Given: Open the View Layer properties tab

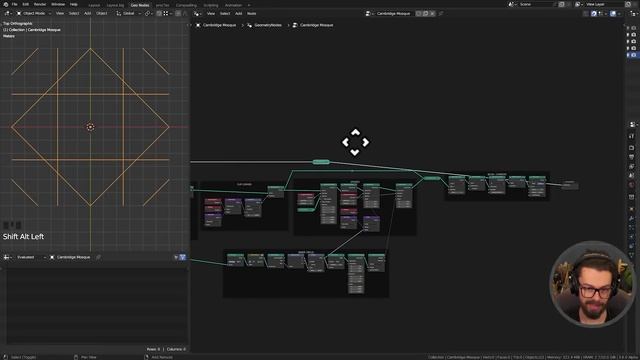Looking at the screenshot, I should [x=631, y=167].
